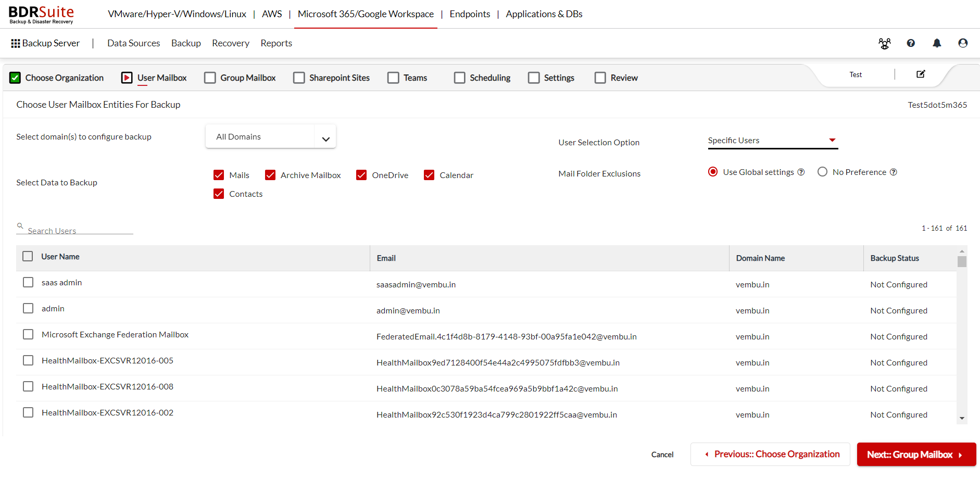Screen dimensions: 980x479
Task: Sort by the Email column header
Action: pos(386,258)
